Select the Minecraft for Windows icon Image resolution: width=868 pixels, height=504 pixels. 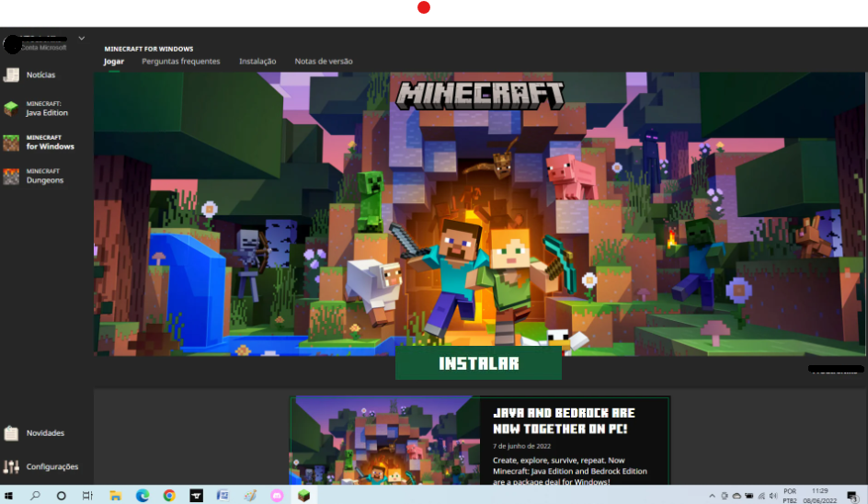coord(11,143)
